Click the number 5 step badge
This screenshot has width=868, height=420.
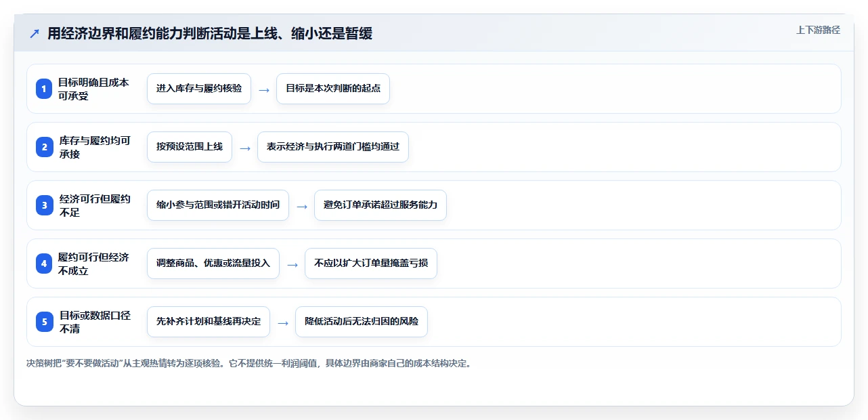pos(44,322)
